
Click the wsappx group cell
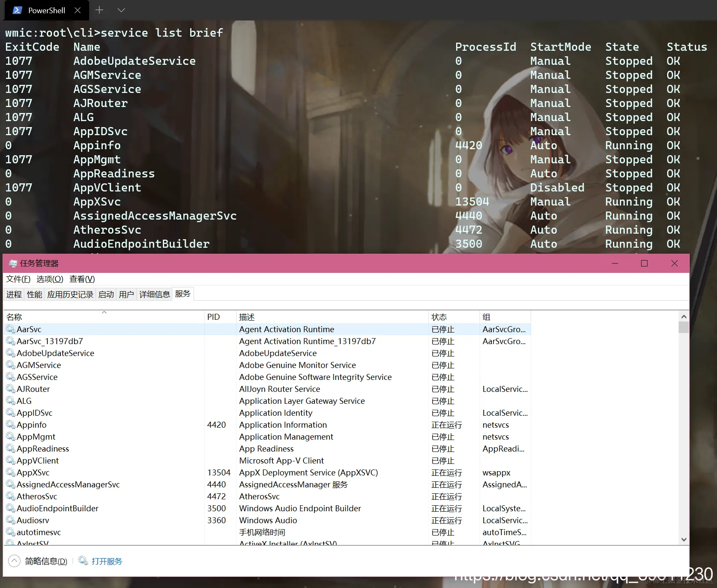[496, 472]
